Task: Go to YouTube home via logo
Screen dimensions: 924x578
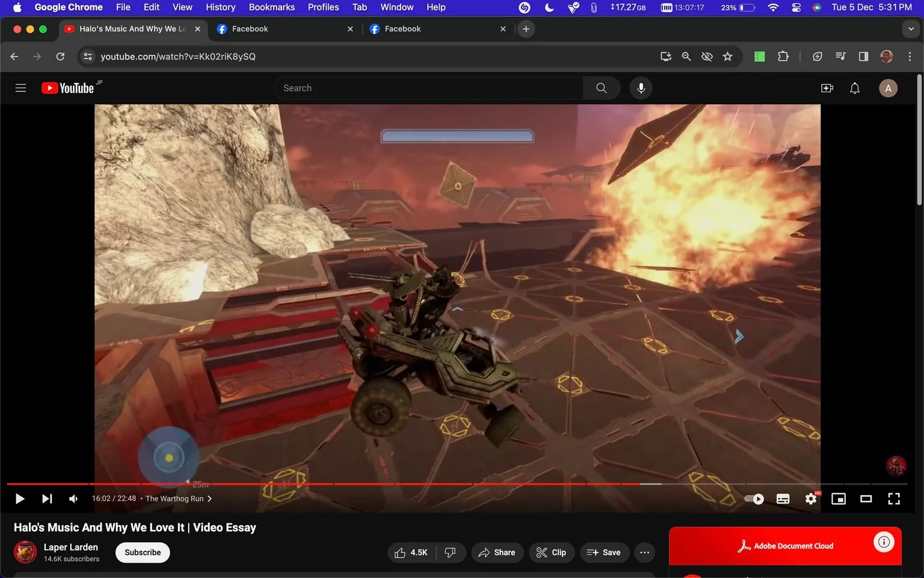Action: pos(68,88)
